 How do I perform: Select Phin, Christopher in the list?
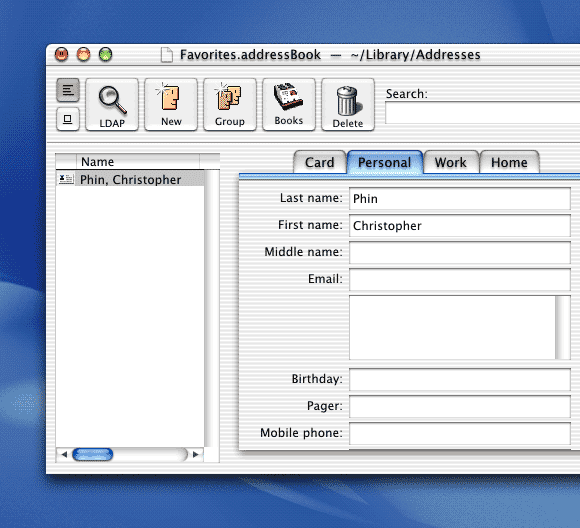point(130,179)
